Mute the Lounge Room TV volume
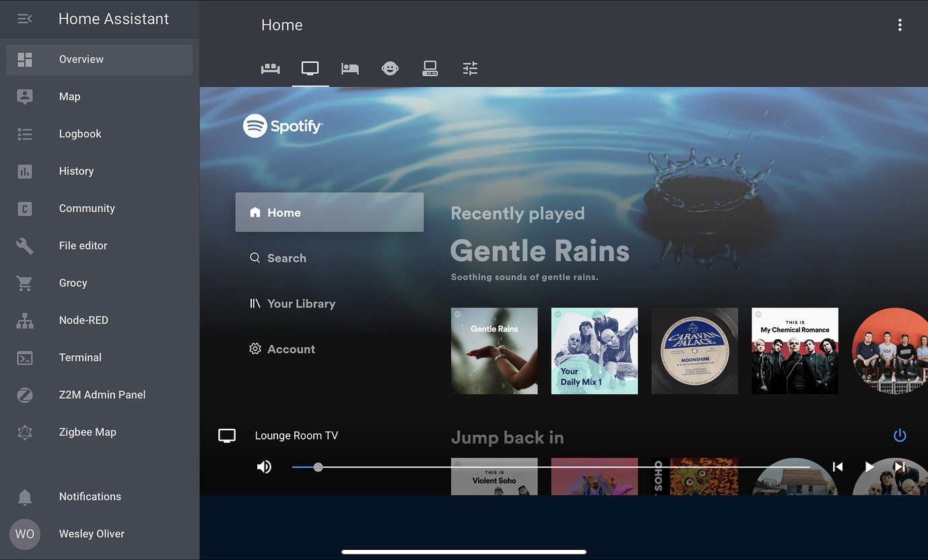928x560 pixels. tap(264, 466)
